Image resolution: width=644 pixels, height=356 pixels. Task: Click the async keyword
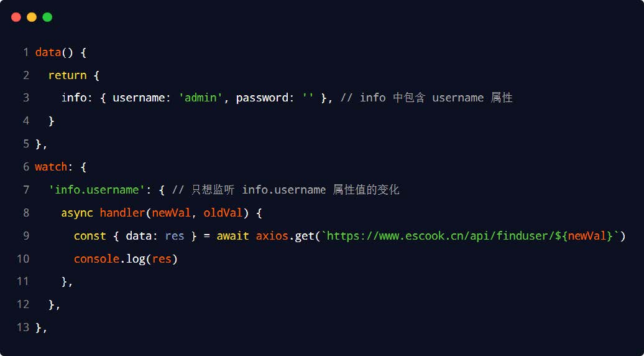(77, 213)
